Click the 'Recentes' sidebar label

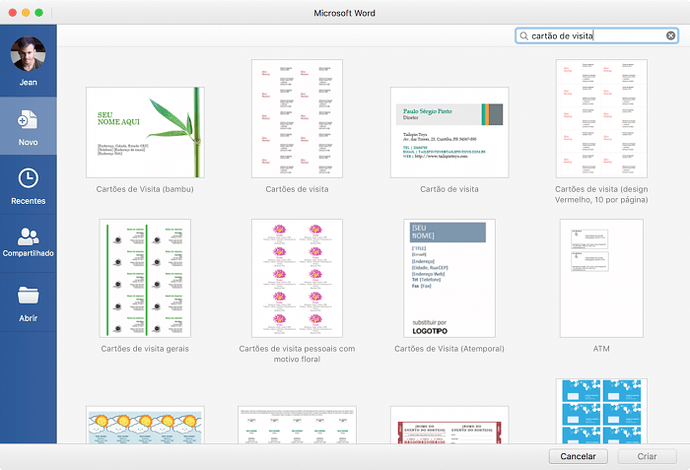28,201
